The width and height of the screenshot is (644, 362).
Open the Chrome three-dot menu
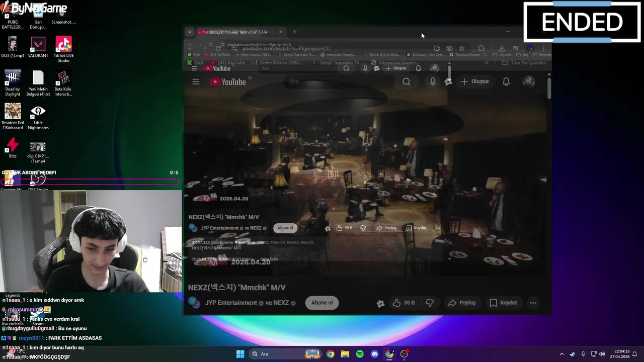[543, 48]
